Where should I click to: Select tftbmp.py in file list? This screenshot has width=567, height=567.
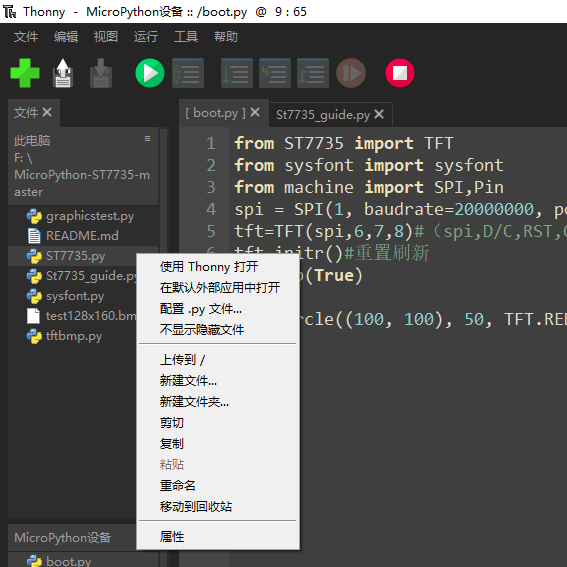72,336
